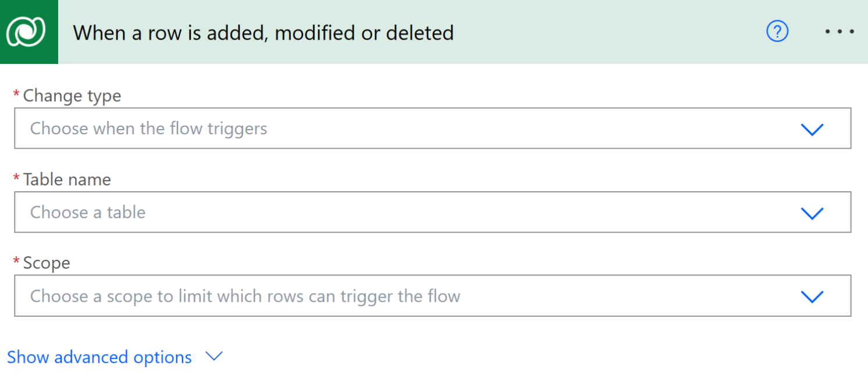Click the circled question mark for trigger info
This screenshot has width=868, height=379.
pos(777,32)
